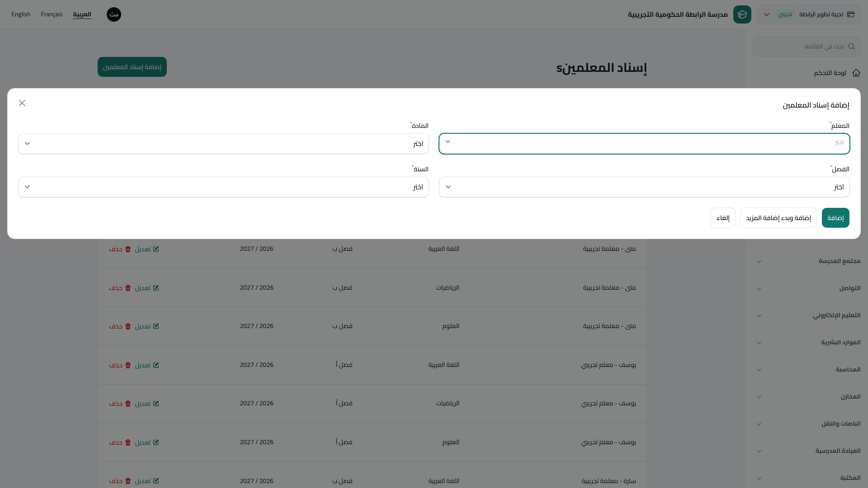868x488 pixels.
Task: Click edit icon for سارة اللغة العربية row
Action: (x=156, y=481)
